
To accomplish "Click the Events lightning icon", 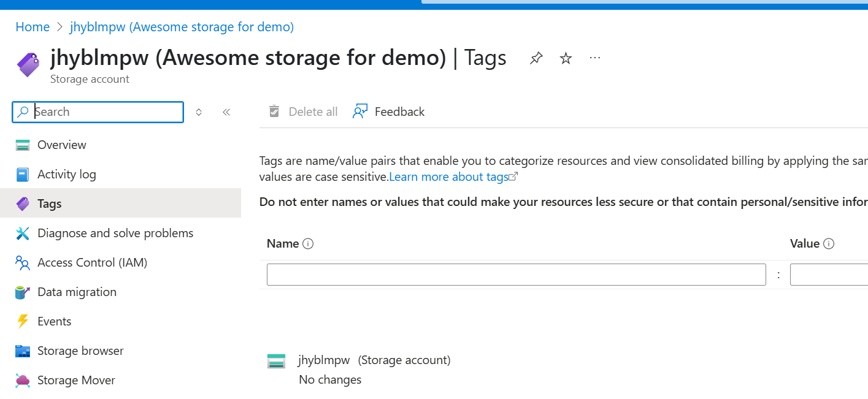I will pyautogui.click(x=23, y=322).
